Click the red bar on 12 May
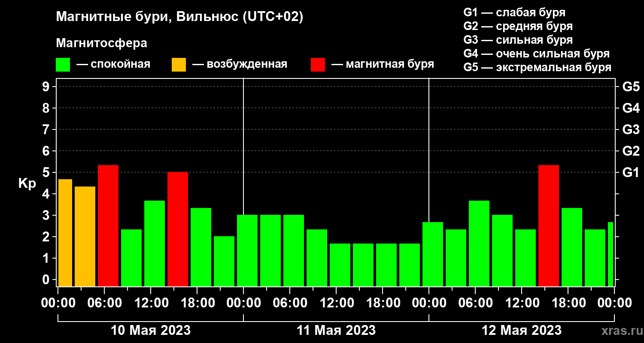Viewport: 644px width, 343px height. coord(549,226)
